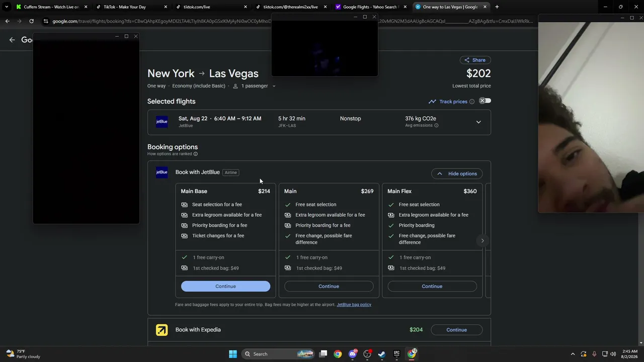
Task: Open a new browser tab
Action: pyautogui.click(x=497, y=7)
